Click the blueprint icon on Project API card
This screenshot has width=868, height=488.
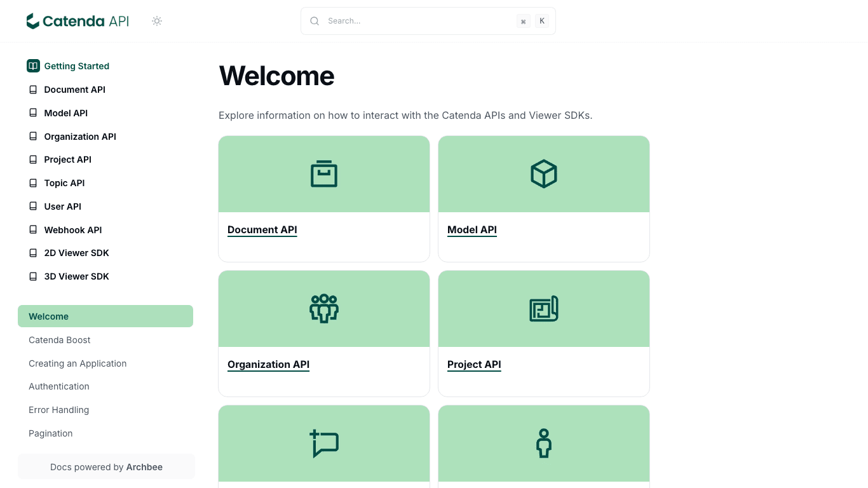543,308
